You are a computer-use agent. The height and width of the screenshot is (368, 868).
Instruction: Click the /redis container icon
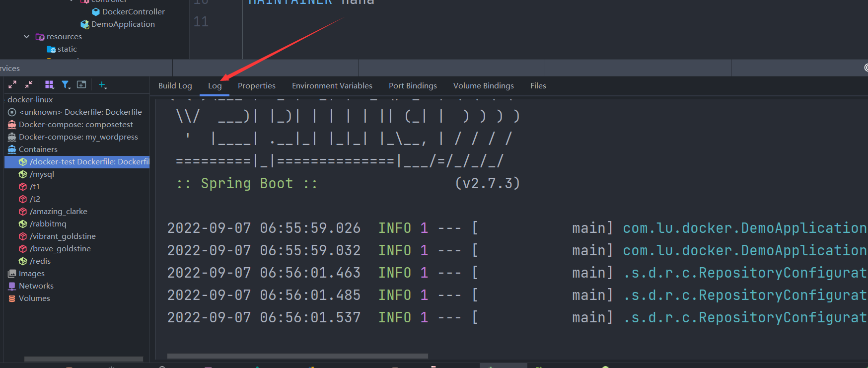(x=23, y=261)
